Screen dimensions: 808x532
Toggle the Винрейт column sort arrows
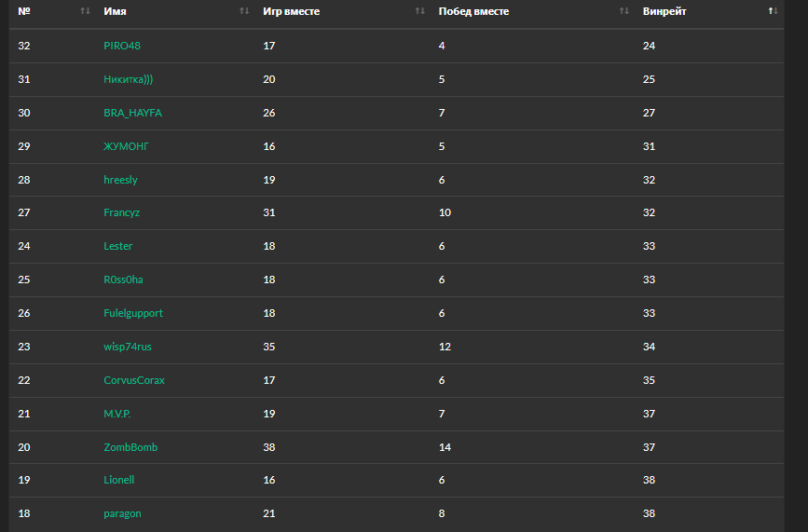coord(773,11)
